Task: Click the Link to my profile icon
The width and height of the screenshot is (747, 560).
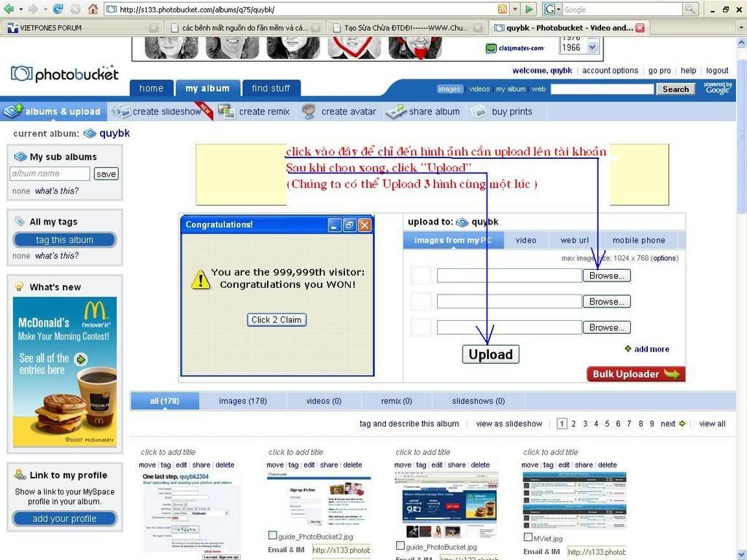Action: point(20,475)
